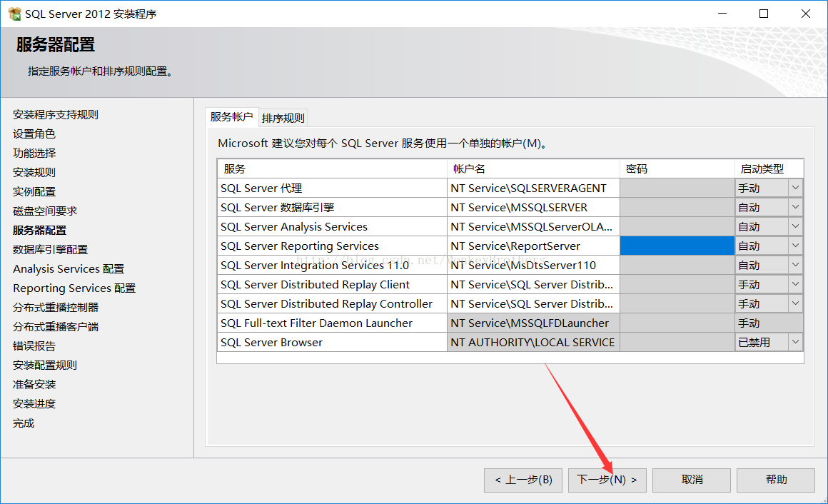Select the SQL Server 代理 service row

pos(332,188)
